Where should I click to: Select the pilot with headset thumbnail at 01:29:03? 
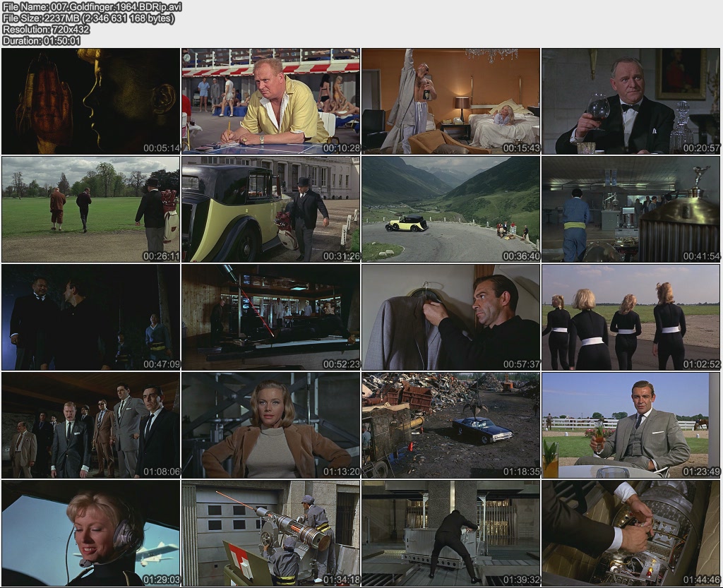(91, 533)
